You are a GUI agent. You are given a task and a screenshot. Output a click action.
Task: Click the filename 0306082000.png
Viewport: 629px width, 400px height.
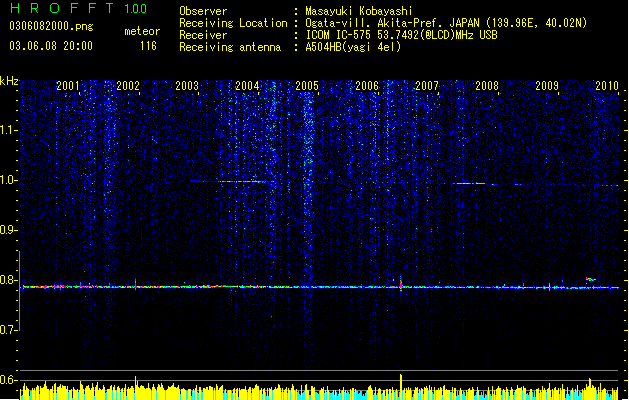(51, 27)
